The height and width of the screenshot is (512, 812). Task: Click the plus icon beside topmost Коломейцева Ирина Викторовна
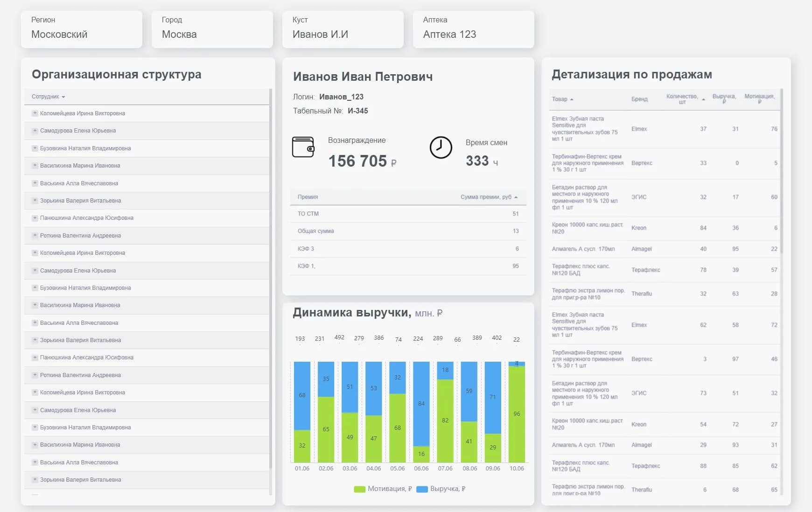[x=35, y=113]
